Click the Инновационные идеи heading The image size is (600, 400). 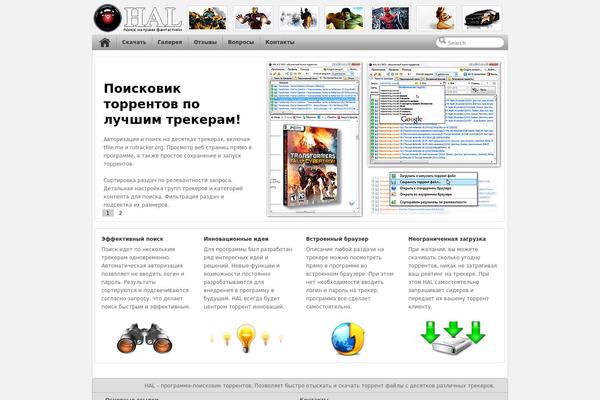(236, 239)
